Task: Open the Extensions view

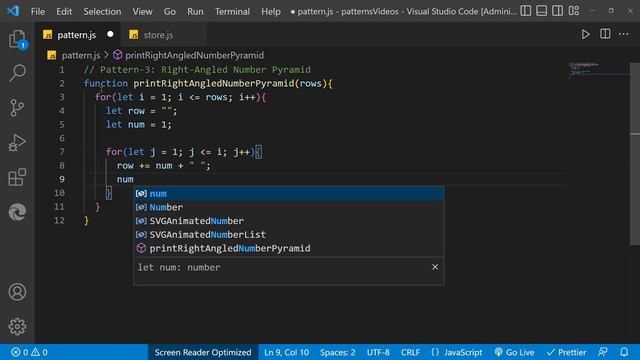Action: pos(17,177)
